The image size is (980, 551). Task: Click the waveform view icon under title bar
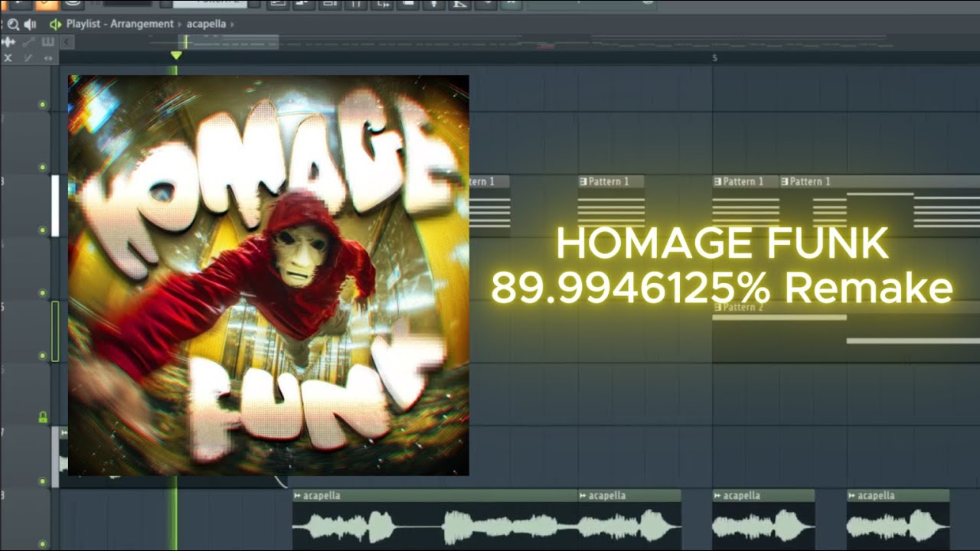(9, 41)
